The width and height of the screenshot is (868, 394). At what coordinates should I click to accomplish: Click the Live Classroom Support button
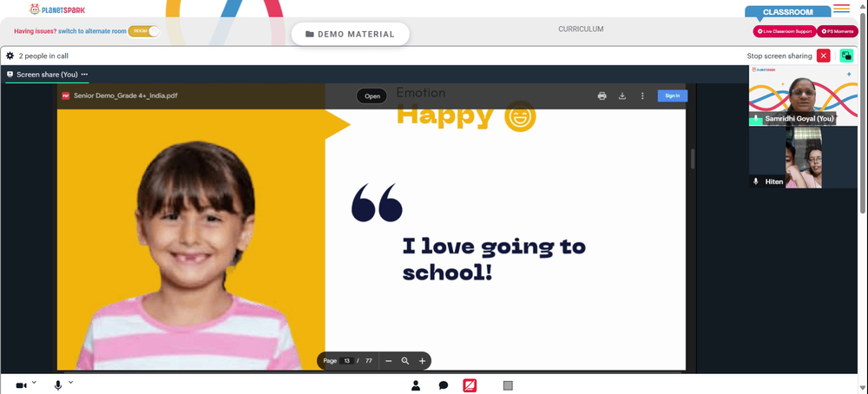point(785,31)
